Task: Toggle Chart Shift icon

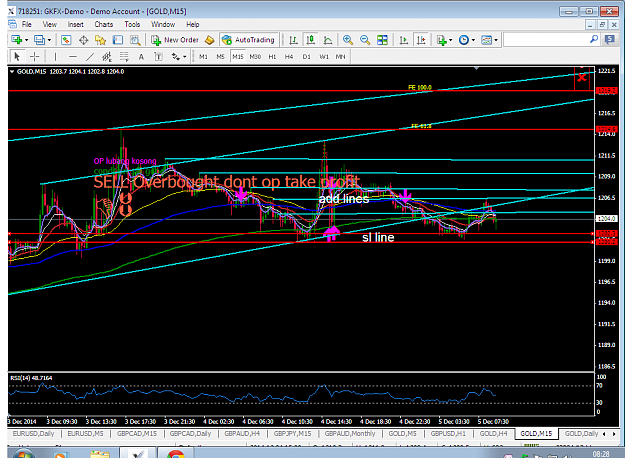Action: 421,40
